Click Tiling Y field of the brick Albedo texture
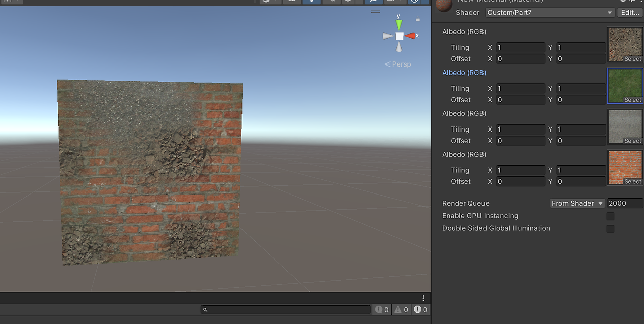 [x=581, y=170]
